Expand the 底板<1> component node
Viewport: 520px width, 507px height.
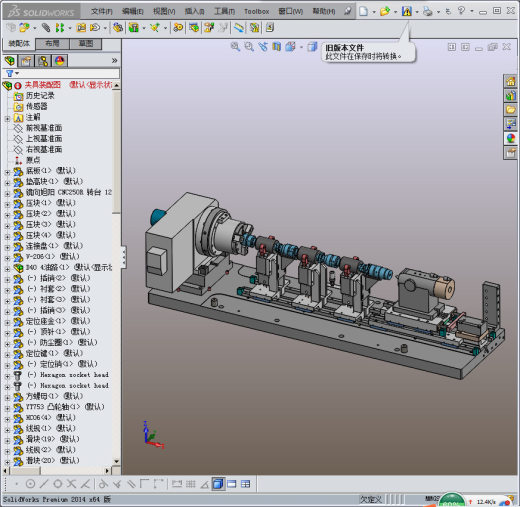7,172
